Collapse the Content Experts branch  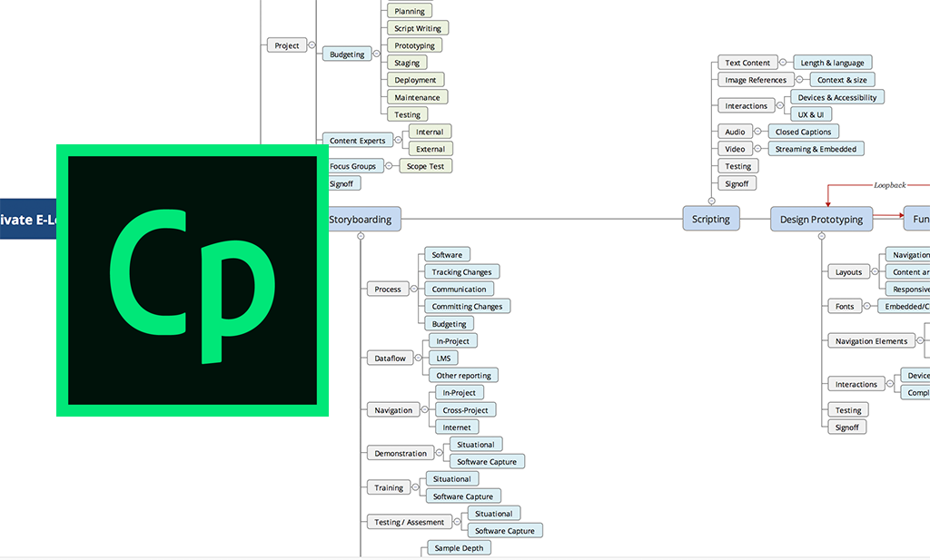point(398,141)
